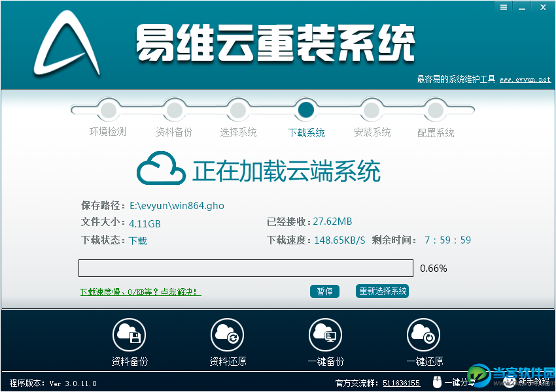
Task: Click the 资料备份 label under bottom icon
Action: (x=130, y=361)
